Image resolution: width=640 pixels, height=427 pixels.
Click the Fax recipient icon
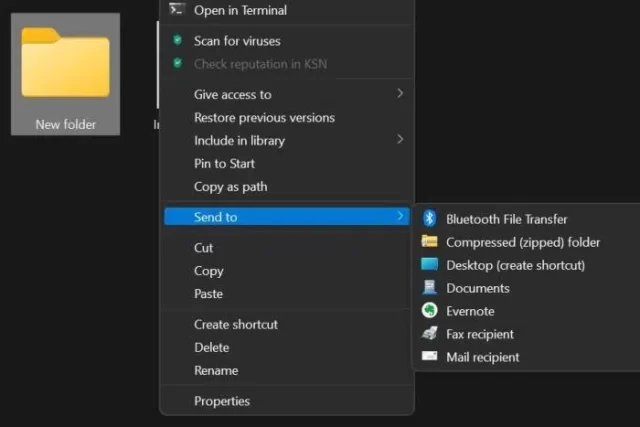tap(429, 334)
